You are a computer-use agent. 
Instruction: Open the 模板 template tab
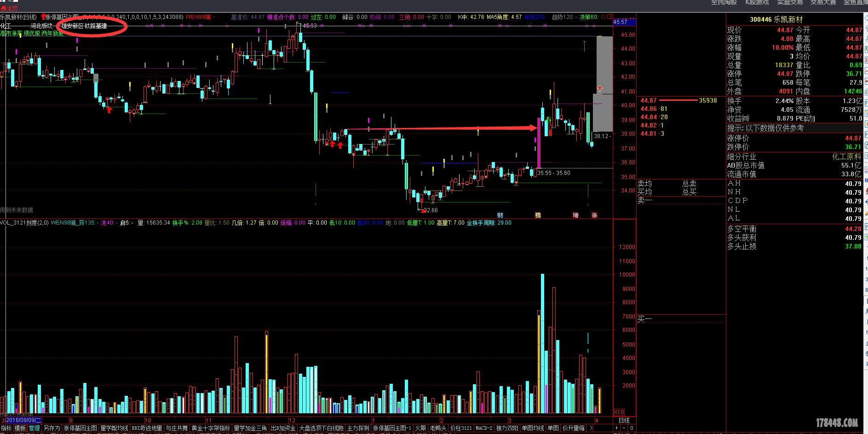pos(20,428)
